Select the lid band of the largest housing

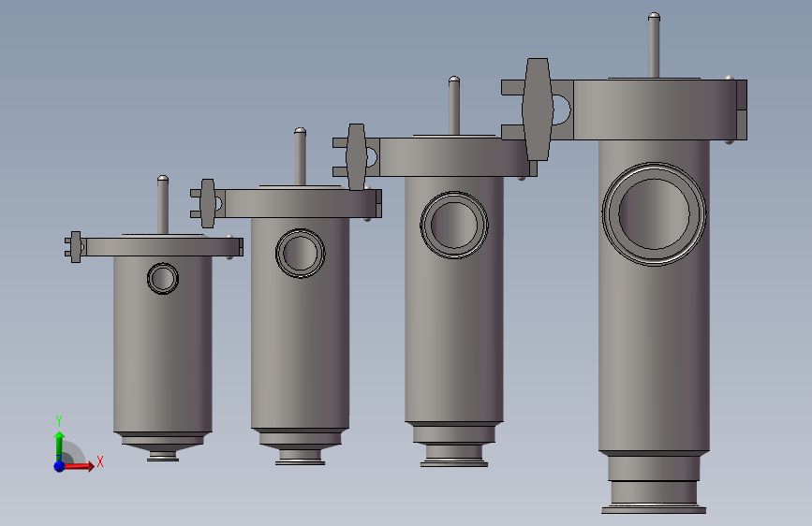[x=655, y=110]
